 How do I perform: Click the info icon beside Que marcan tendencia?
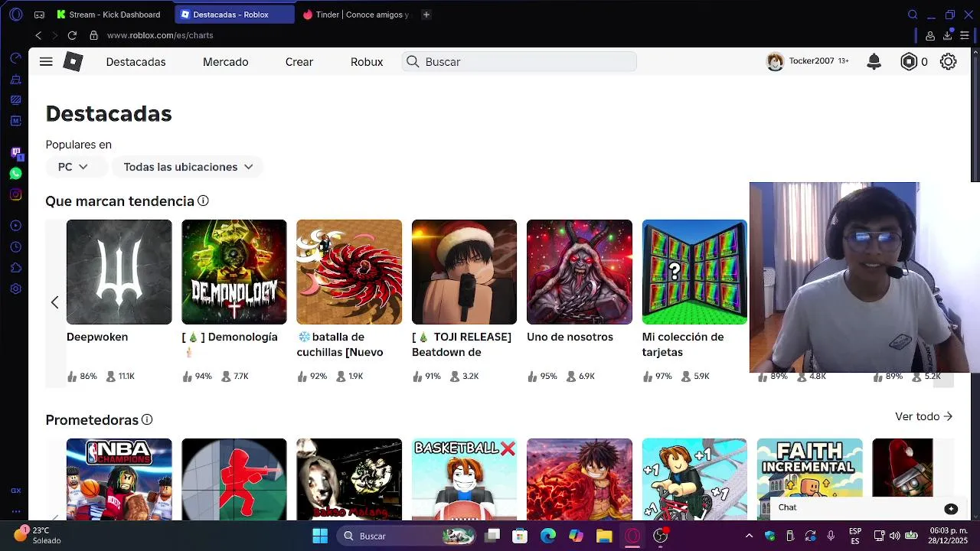203,201
